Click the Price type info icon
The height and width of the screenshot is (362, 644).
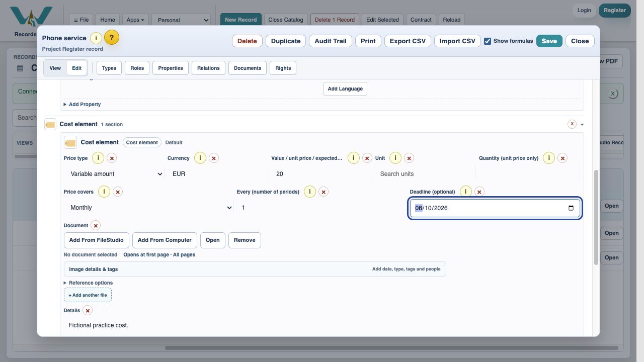coord(98,158)
